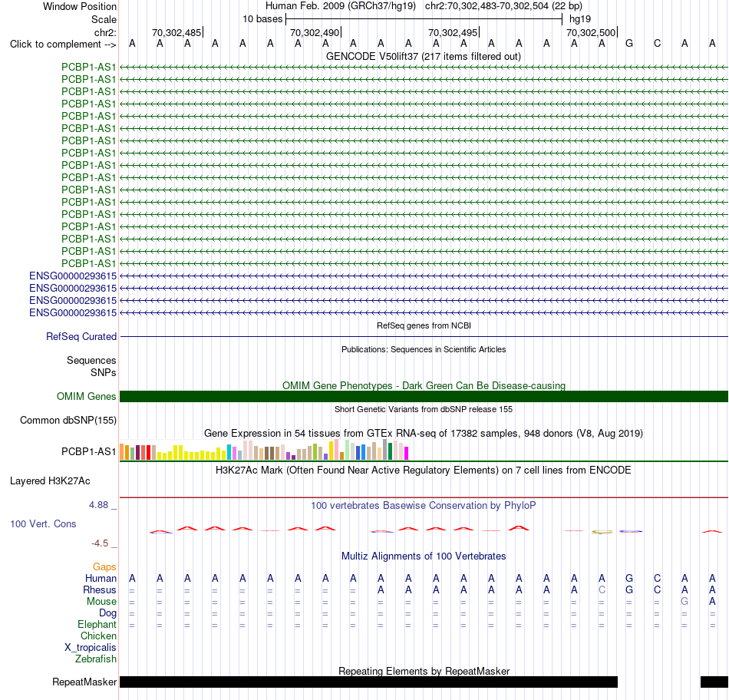This screenshot has height=700, width=729.
Task: Click the 'Human Feb. 2009 (GRCh37/hg19)' text
Action: [340, 6]
